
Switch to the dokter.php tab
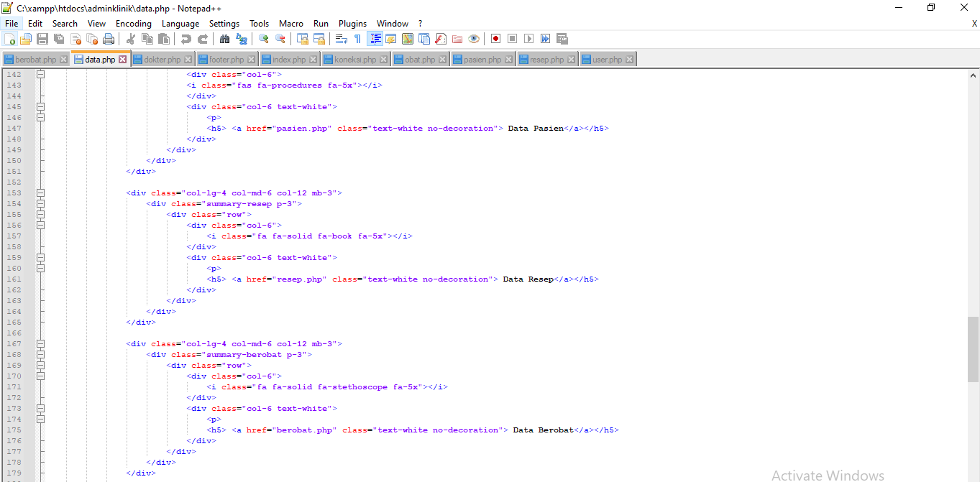[161, 60]
